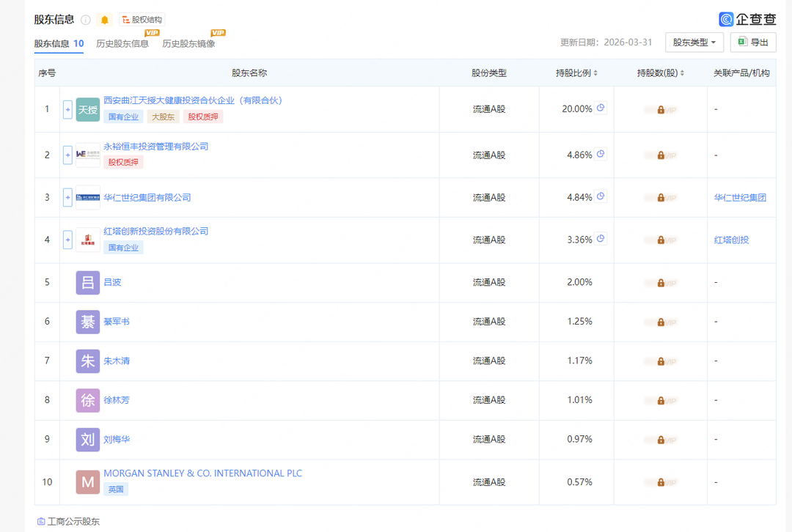Switch to 历史股东镜像 tab
Image resolution: width=792 pixels, height=532 pixels.
coord(188,43)
